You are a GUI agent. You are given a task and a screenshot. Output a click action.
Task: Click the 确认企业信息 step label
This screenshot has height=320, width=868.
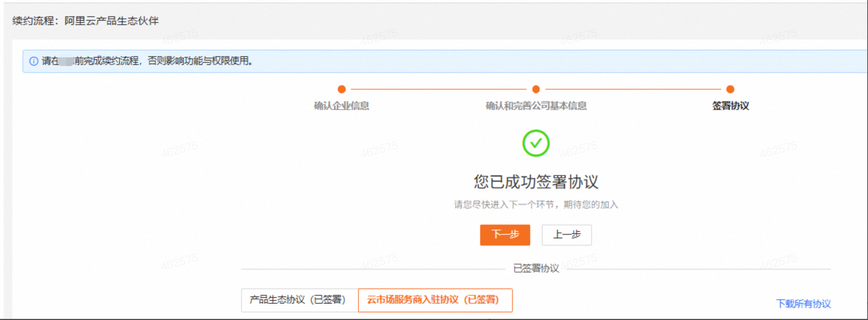coord(341,106)
